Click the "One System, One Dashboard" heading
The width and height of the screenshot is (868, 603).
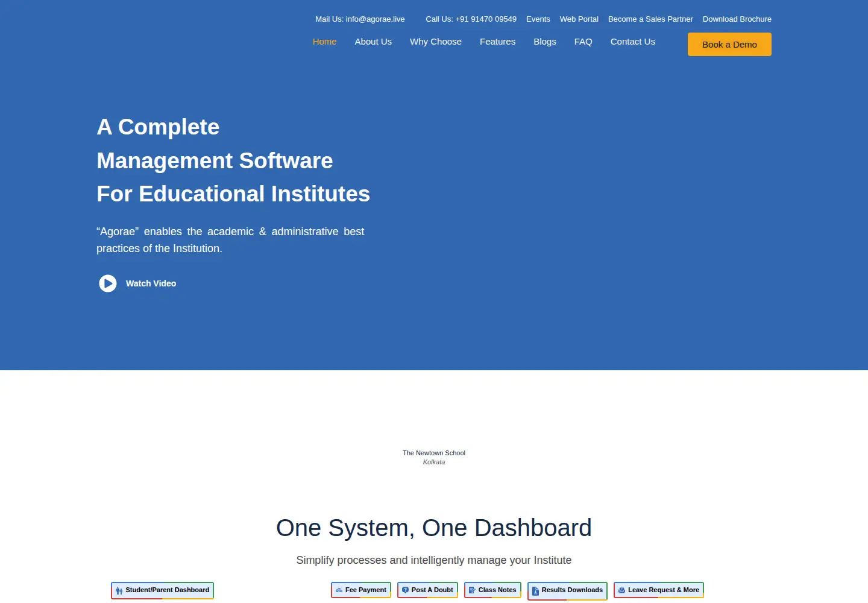[x=434, y=528]
